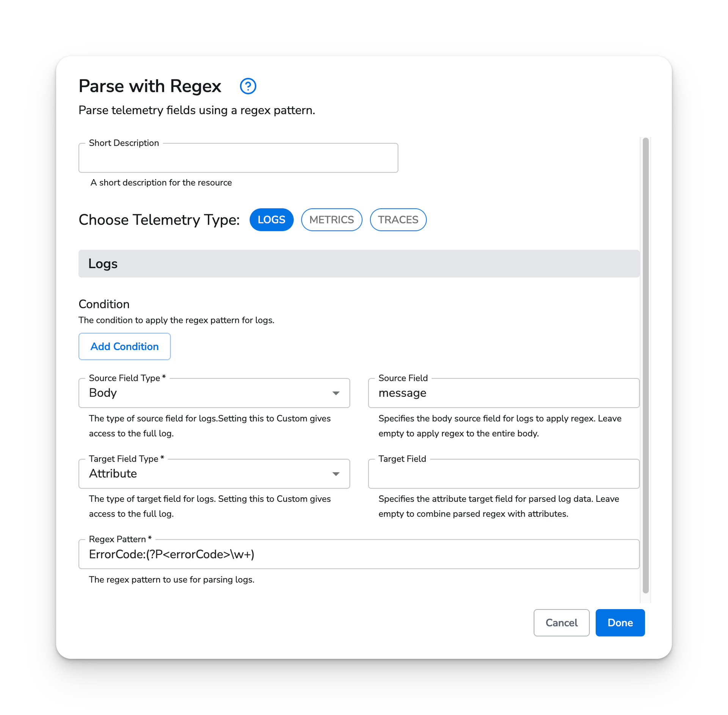Click the Add Condition button

[124, 346]
